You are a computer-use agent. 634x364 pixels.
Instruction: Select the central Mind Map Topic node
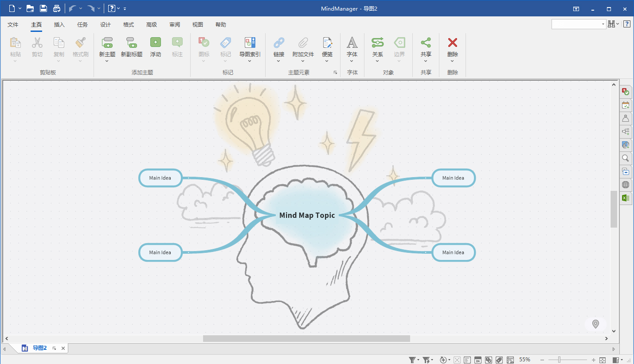306,215
